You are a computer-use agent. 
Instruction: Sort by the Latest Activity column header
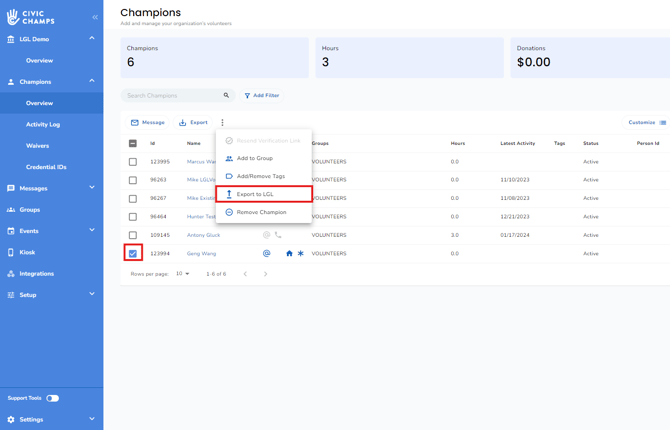click(517, 143)
